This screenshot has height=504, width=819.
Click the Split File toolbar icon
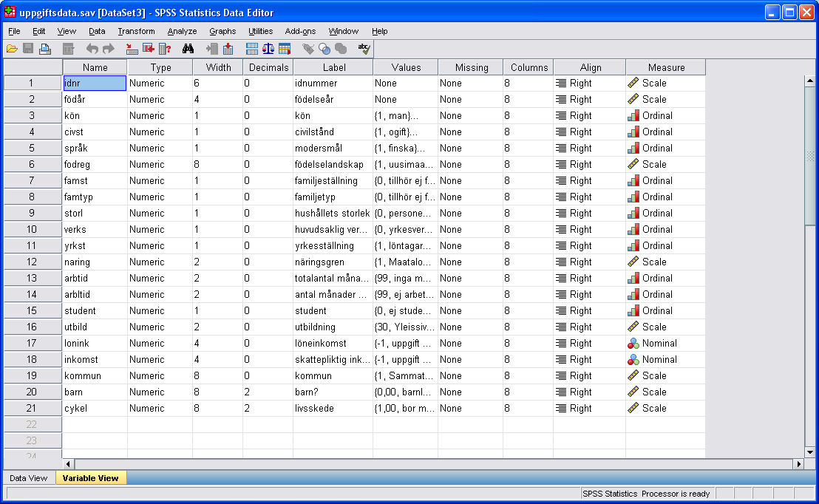[252, 49]
